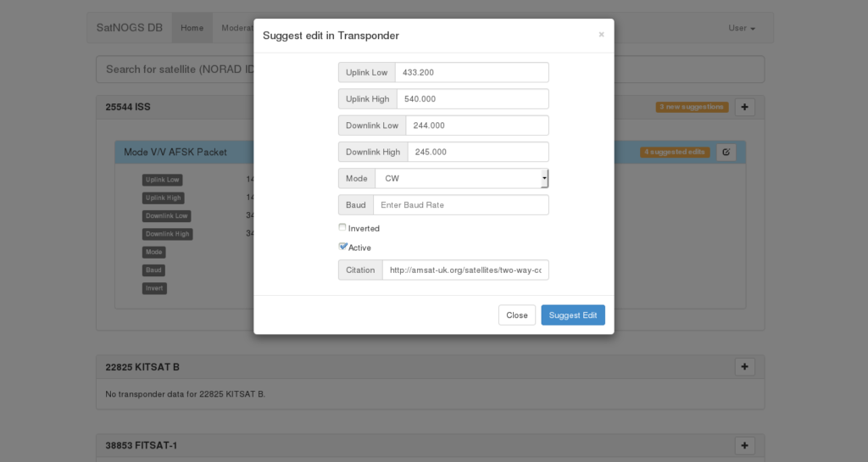Click the Citation URL input field
The height and width of the screenshot is (462, 868).
click(x=465, y=270)
